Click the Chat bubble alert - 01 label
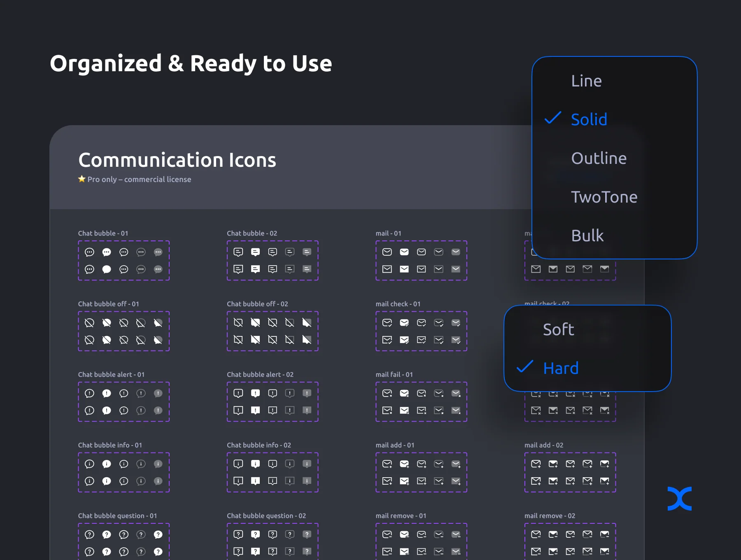 111,375
